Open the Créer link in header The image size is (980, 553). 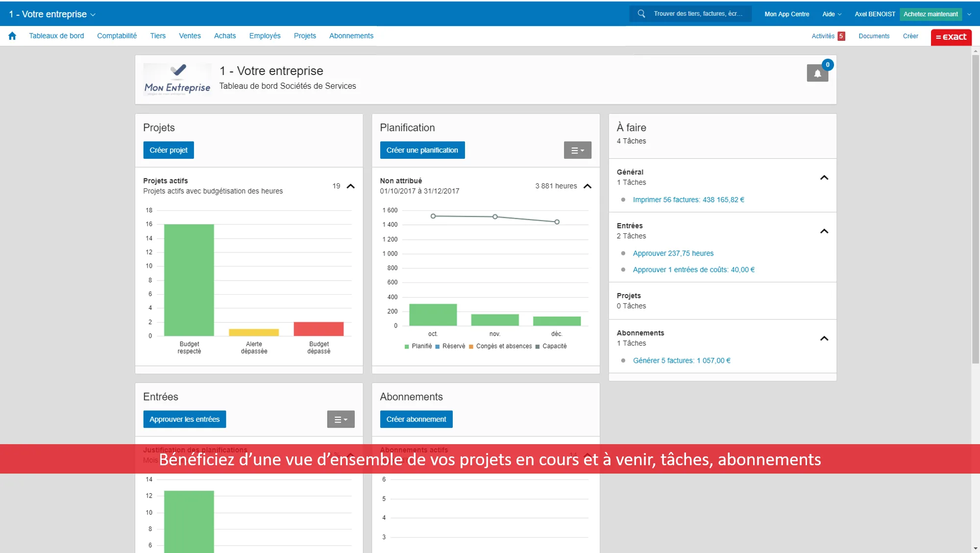(910, 36)
